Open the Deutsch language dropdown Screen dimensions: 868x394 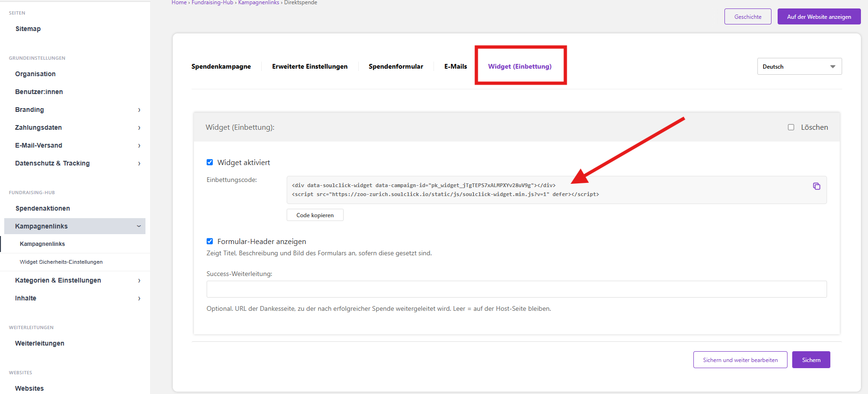(799, 66)
